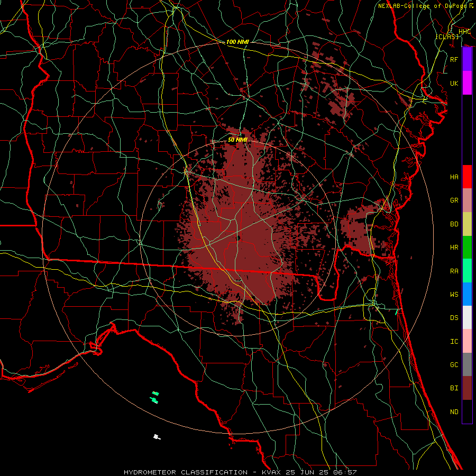Click the small black radar site gap at center
The width and height of the screenshot is (476, 476).
pyautogui.click(x=239, y=239)
